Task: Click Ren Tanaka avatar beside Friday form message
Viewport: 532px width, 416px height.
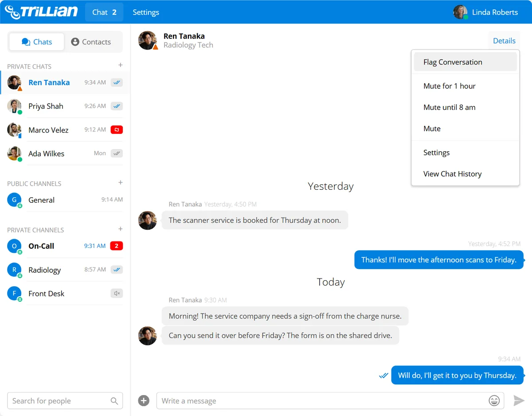Action: [148, 336]
